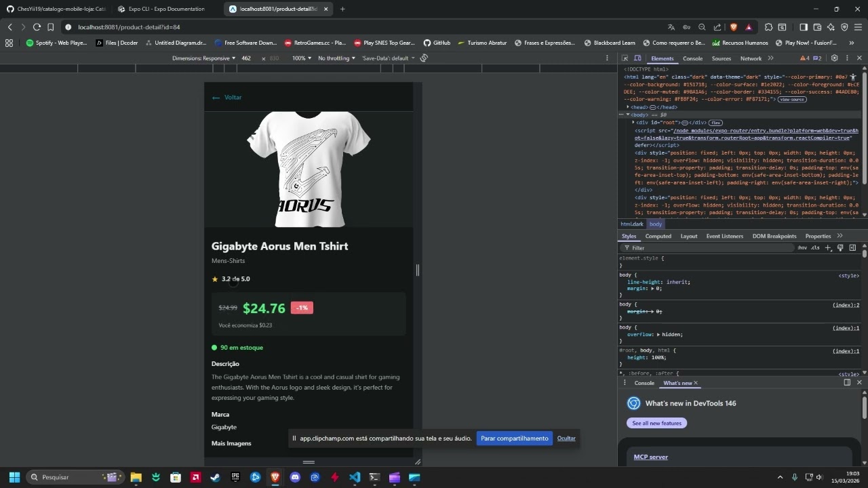
Task: Toggle the rendering emulations paintbrush icon
Action: (840, 248)
